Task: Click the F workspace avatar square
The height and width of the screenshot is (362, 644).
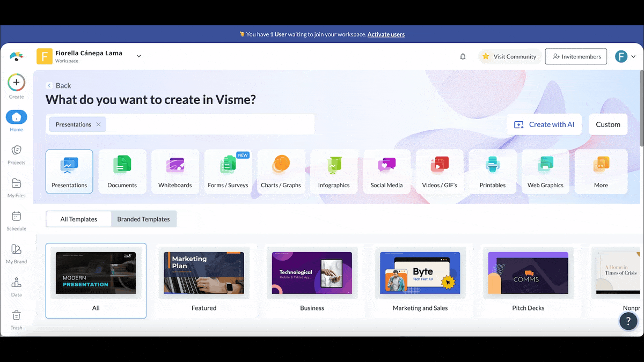Action: [45, 56]
